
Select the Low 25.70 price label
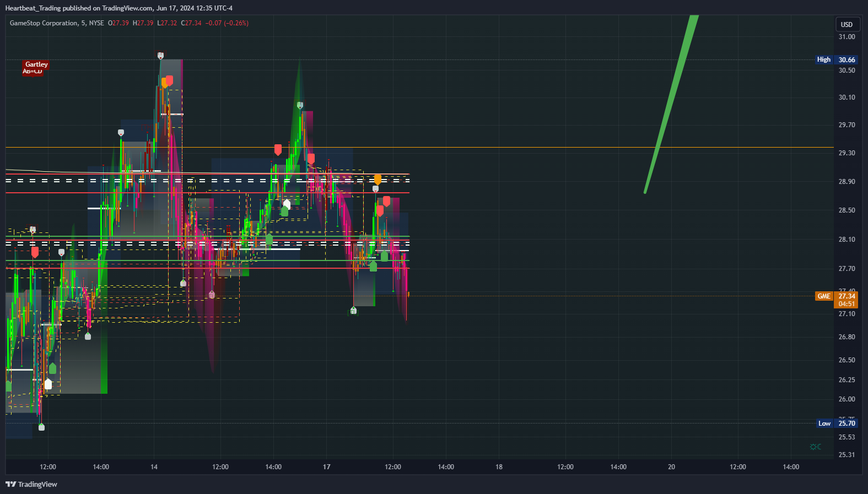pyautogui.click(x=837, y=424)
